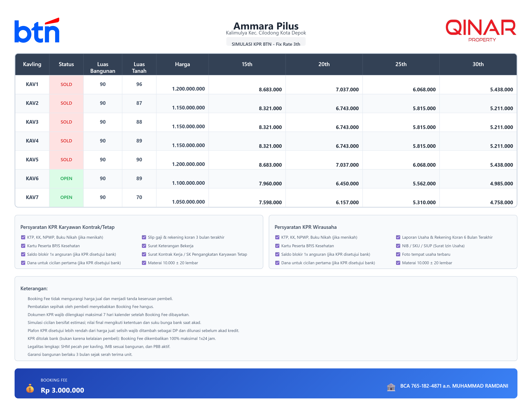Click the BTN bank logo
The width and height of the screenshot is (532, 413).
[37, 31]
